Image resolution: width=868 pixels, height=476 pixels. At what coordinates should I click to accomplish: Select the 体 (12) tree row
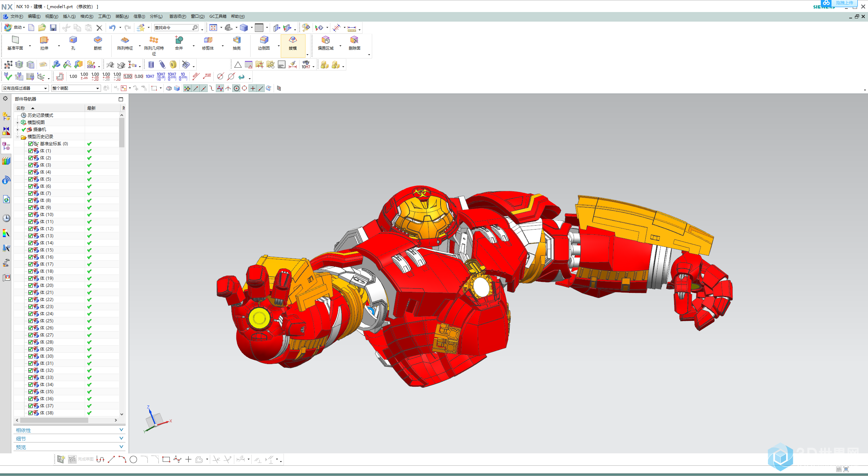[67, 229]
